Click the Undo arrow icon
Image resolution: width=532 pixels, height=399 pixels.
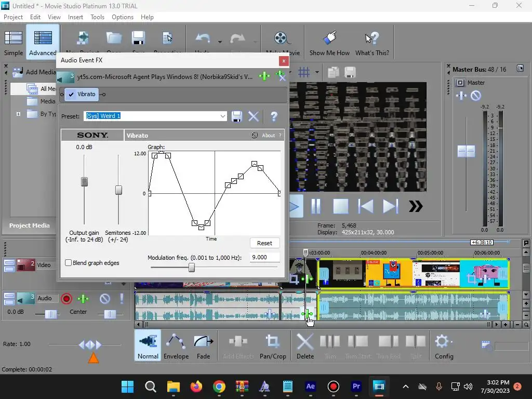point(203,38)
